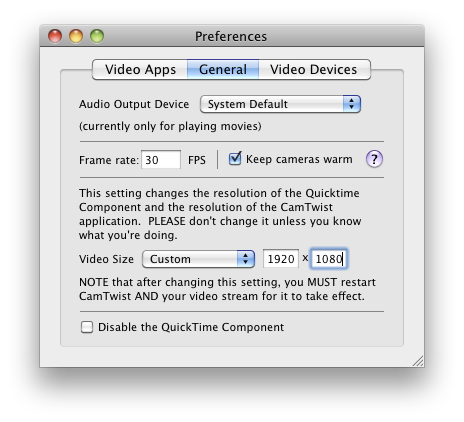Uncheck the Keep cameras warm checkbox
464x422 pixels.
click(235, 159)
